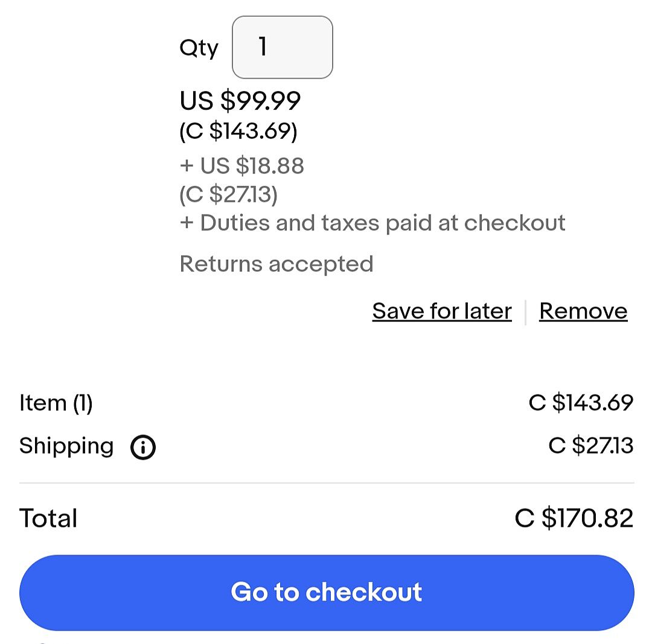Select the US $99.99 item price
The width and height of the screenshot is (652, 644).
pos(240,100)
